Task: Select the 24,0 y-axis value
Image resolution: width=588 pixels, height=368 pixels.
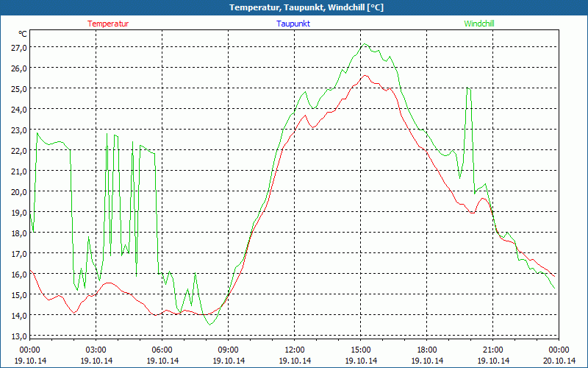Action: click(19, 109)
